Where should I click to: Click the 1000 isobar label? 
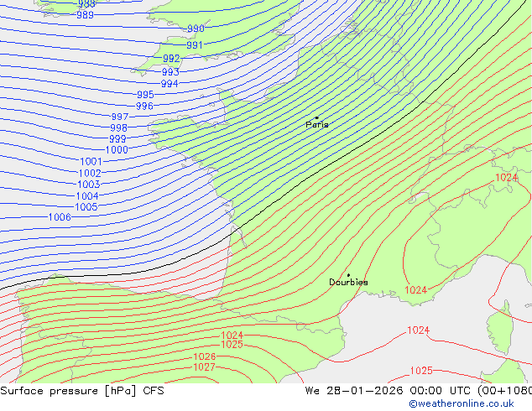point(117,150)
